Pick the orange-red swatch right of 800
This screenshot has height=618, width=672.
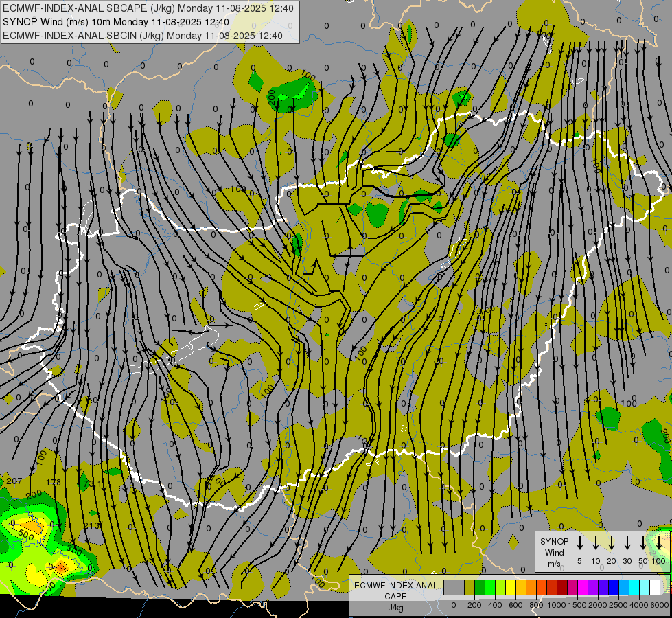coord(542,587)
